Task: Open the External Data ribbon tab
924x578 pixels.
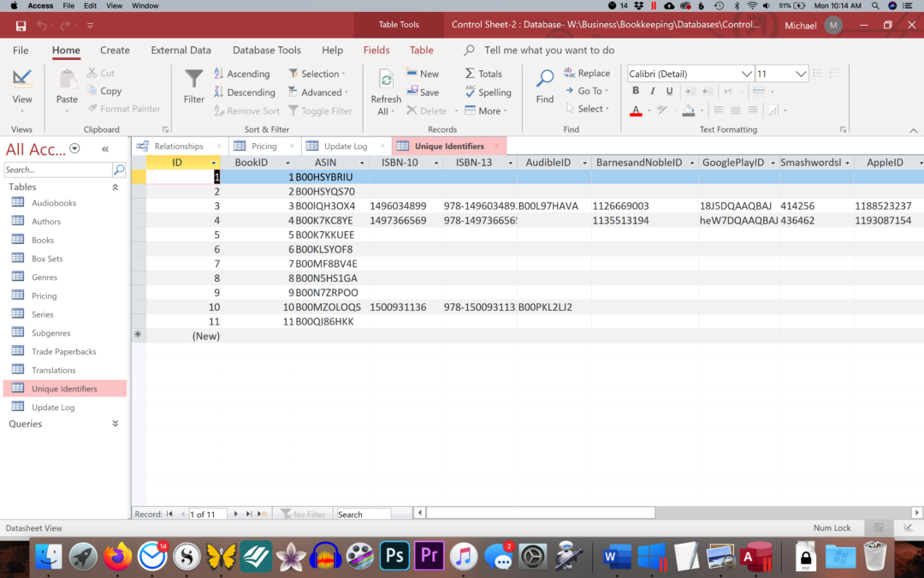Action: pyautogui.click(x=181, y=51)
